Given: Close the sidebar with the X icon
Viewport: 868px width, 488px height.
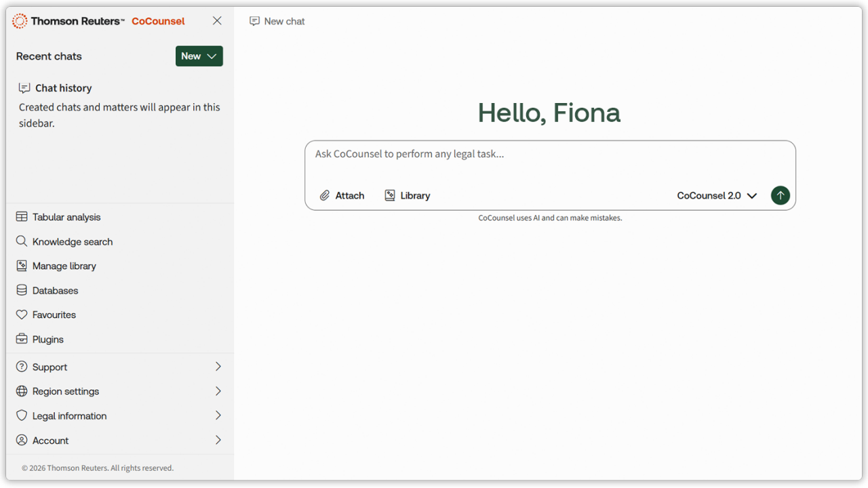Looking at the screenshot, I should pos(217,21).
